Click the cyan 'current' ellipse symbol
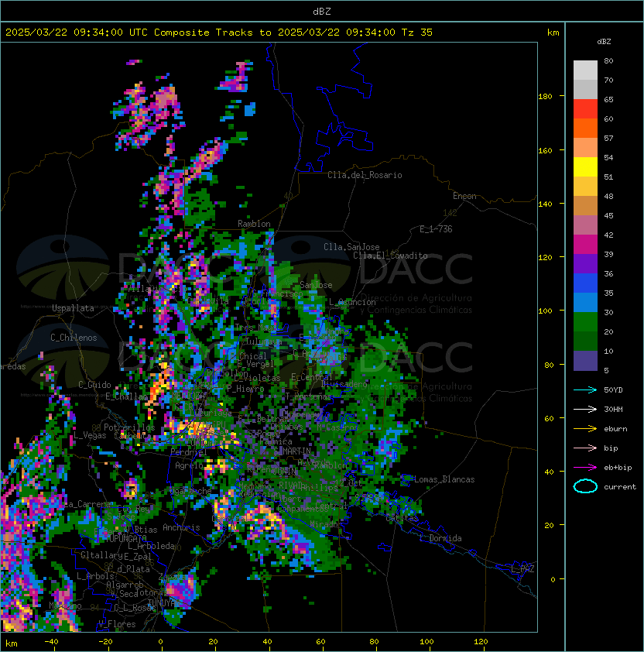644x652 pixels. click(x=585, y=486)
